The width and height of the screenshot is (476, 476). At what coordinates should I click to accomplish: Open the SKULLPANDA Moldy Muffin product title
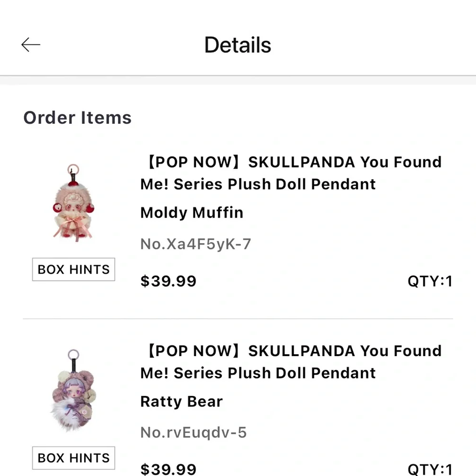pyautogui.click(x=290, y=173)
